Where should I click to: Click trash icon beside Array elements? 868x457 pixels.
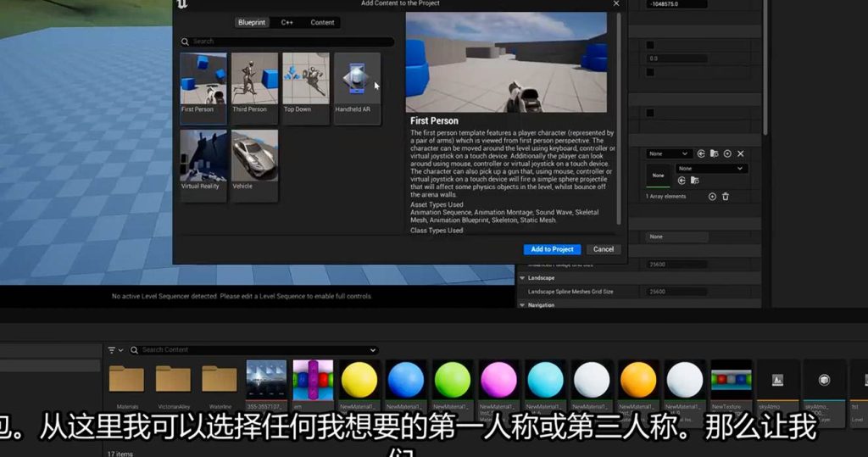(x=726, y=197)
